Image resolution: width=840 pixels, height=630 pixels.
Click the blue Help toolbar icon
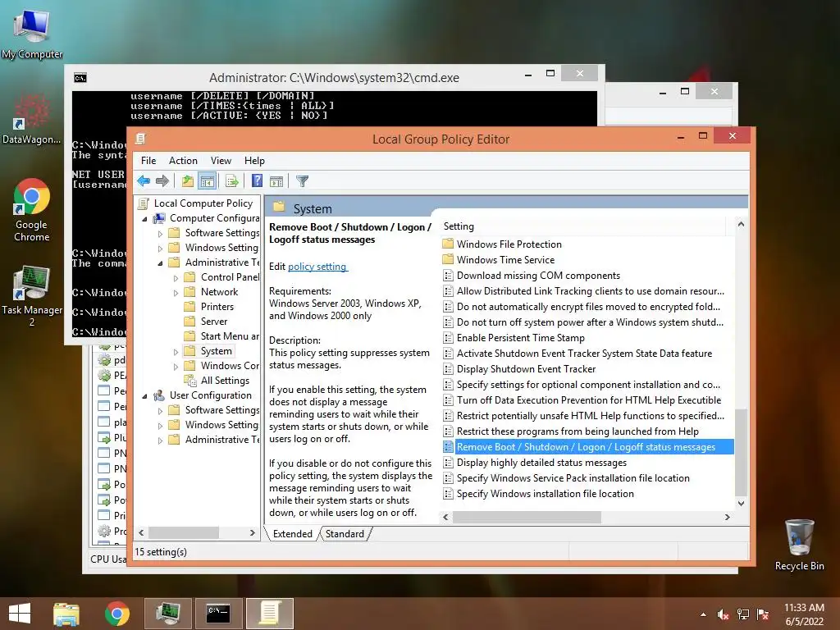pyautogui.click(x=257, y=181)
